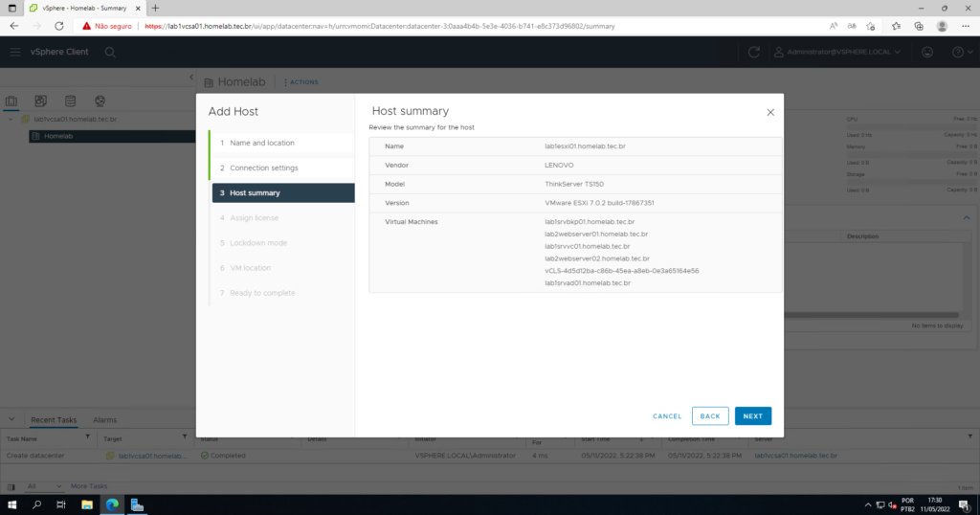Go to step 1 Name and location
The height and width of the screenshot is (515, 980).
coord(283,144)
